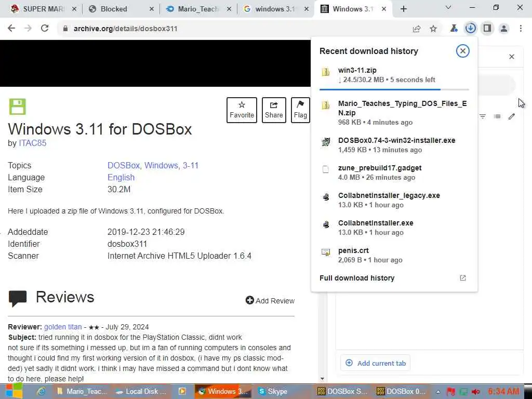Click the browser forward arrow

coord(28,29)
